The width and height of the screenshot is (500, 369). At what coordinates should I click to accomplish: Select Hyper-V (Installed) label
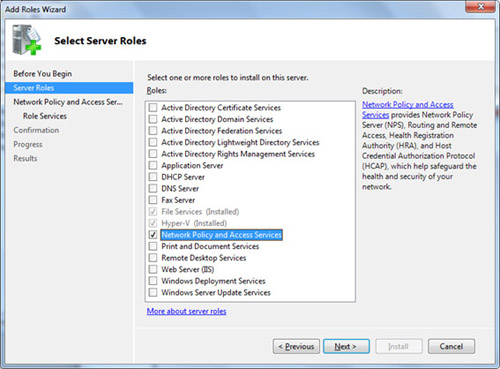(194, 223)
